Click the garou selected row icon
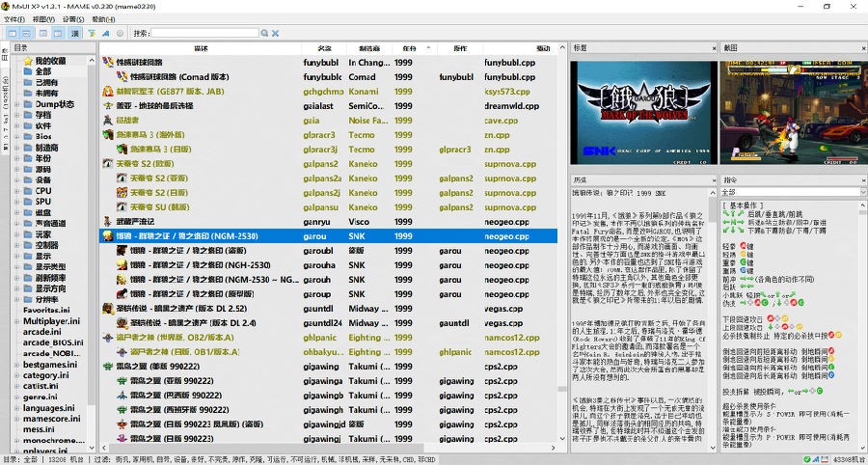This screenshot has height=465, width=868. click(108, 236)
